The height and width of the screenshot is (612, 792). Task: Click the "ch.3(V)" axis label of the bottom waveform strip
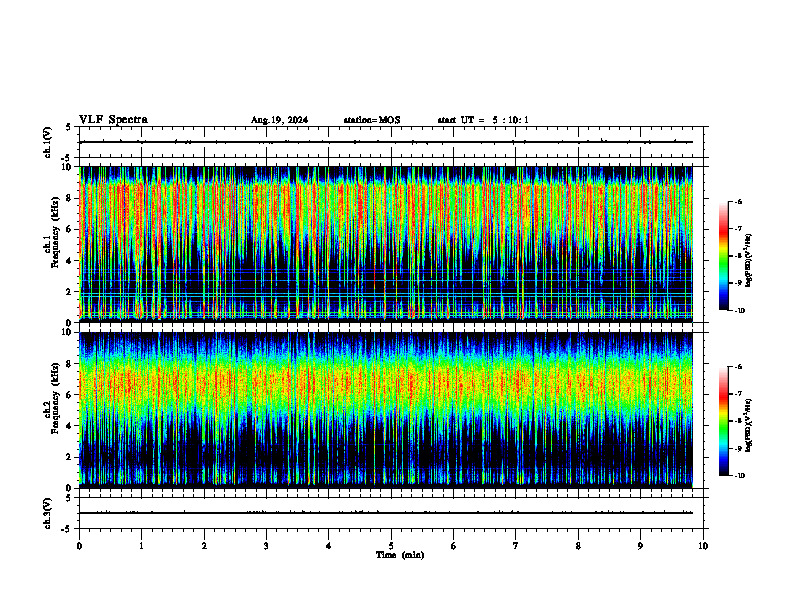point(47,513)
